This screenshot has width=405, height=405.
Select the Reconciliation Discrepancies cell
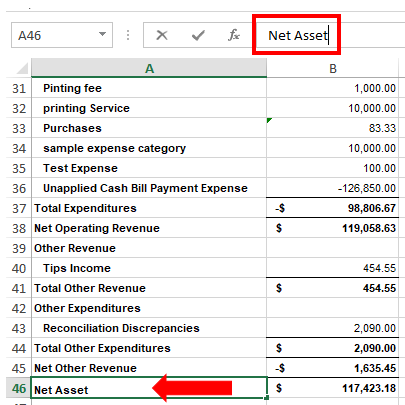(x=149, y=328)
